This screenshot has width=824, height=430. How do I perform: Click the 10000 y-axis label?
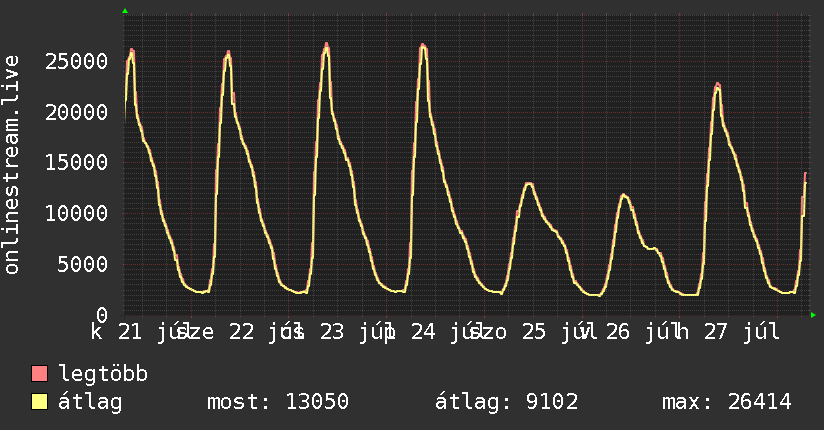point(77,213)
